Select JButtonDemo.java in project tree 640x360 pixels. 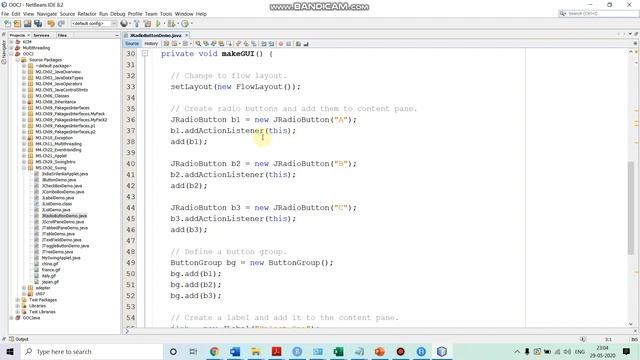59,180
